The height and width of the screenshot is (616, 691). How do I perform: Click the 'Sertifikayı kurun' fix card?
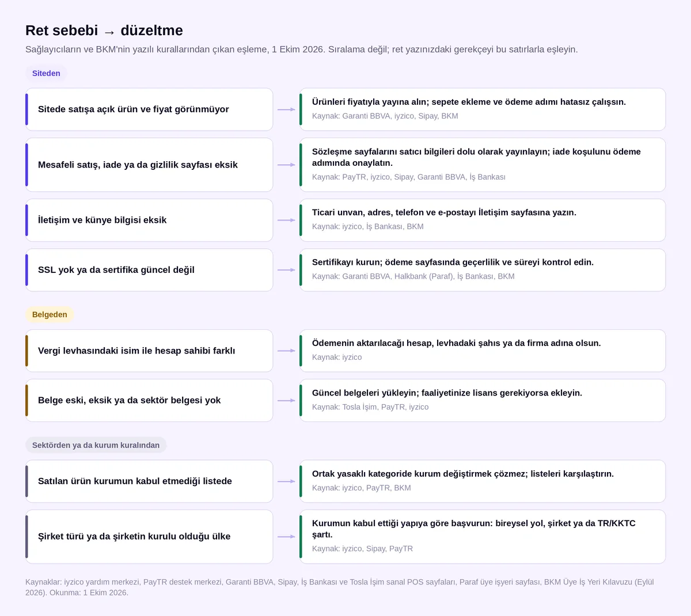483,270
